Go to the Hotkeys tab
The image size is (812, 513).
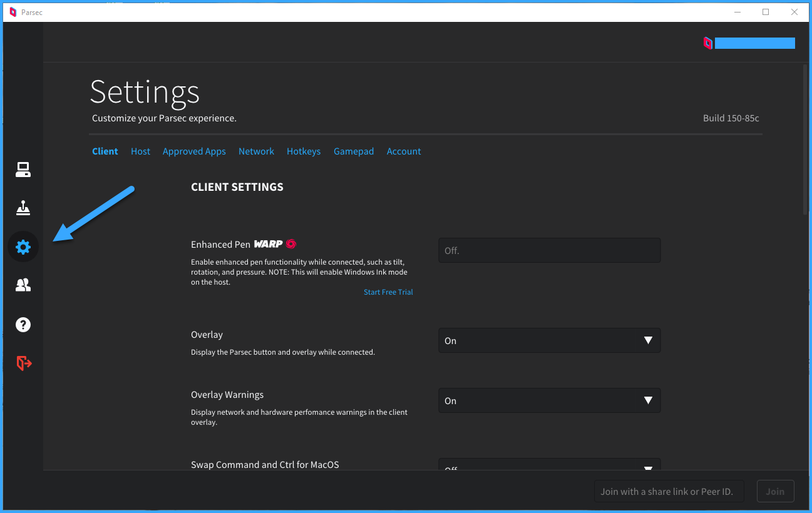click(x=304, y=151)
